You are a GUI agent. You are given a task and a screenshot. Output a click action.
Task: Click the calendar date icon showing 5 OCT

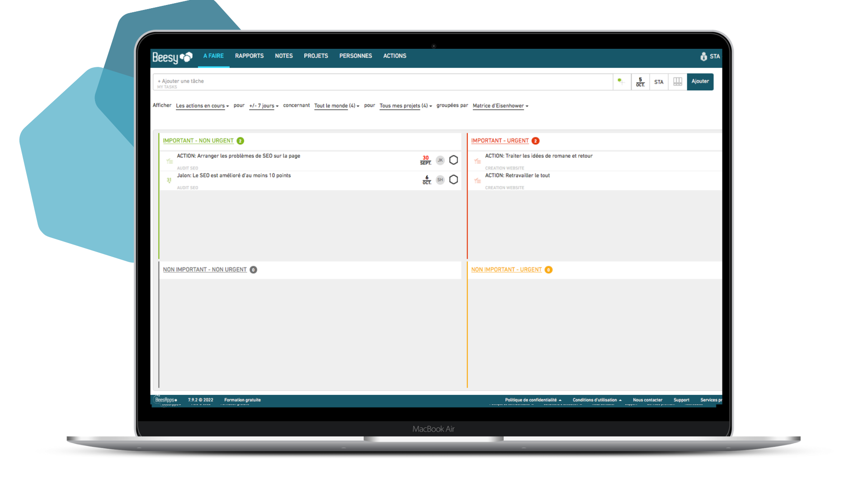[x=640, y=81]
